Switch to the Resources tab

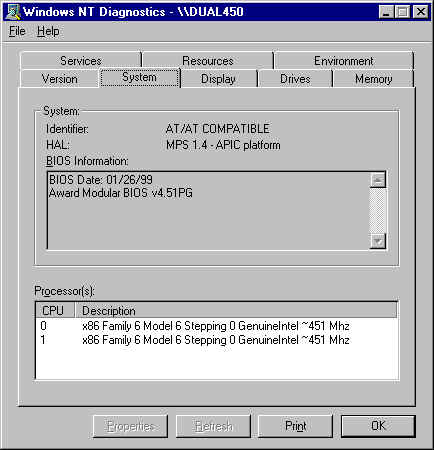(208, 60)
